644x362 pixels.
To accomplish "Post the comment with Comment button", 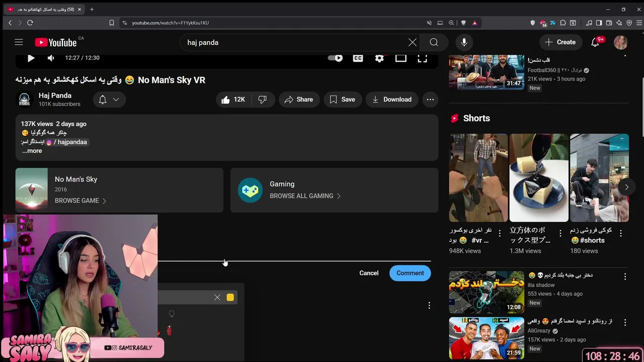I will pos(410,273).
